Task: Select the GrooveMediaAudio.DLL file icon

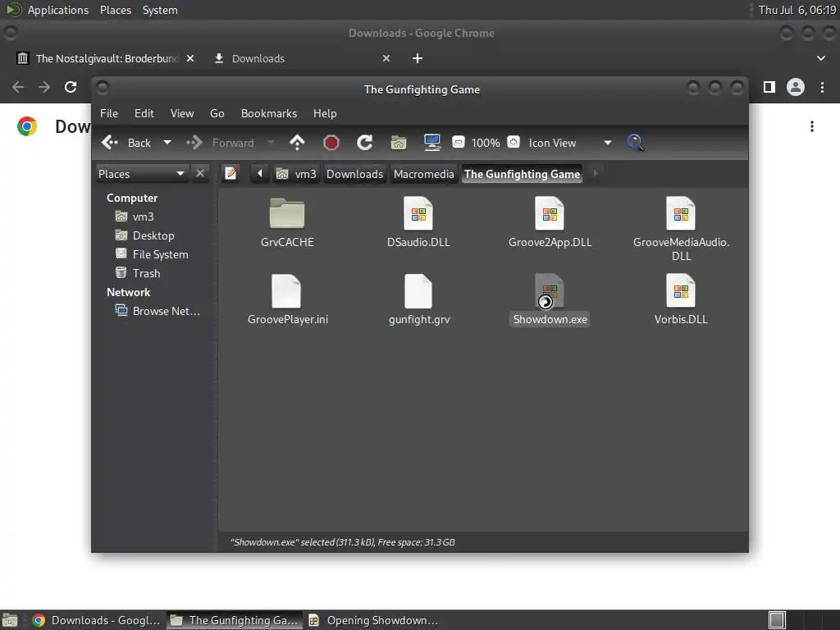Action: point(681,213)
